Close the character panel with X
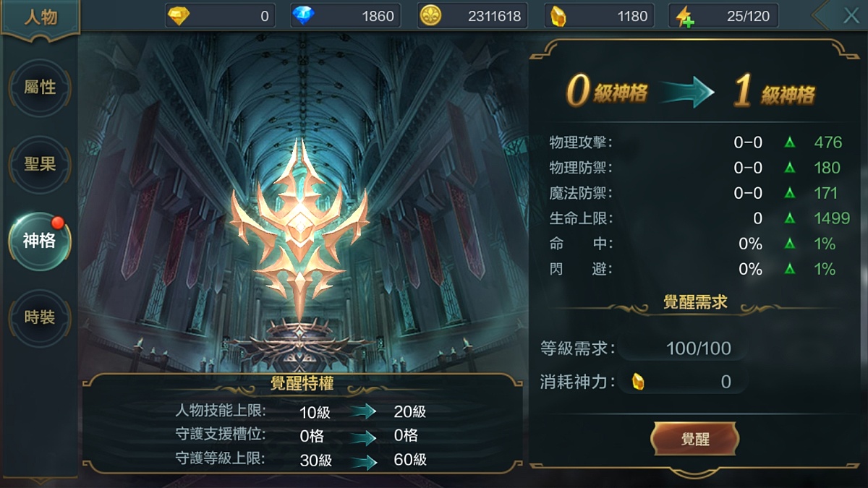868x488 pixels. click(x=851, y=16)
